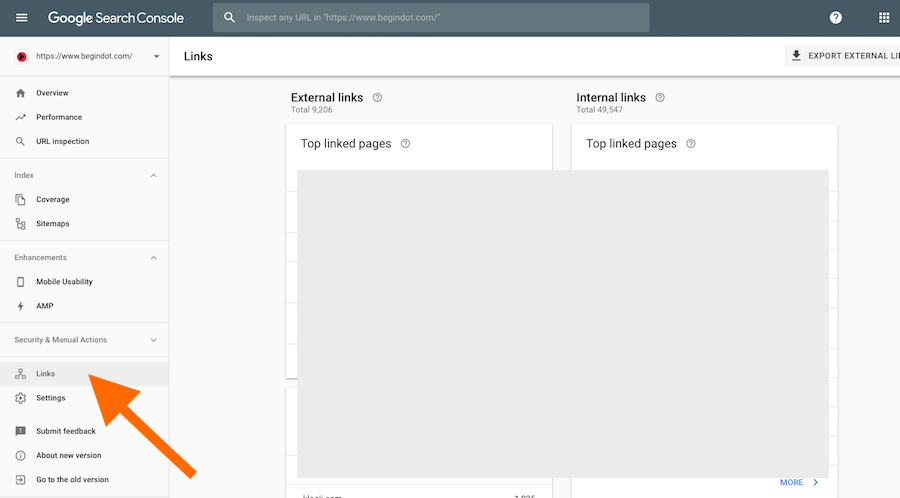The height and width of the screenshot is (498, 900).
Task: Click the URL inspection magnifier icon
Action: pyautogui.click(x=20, y=141)
